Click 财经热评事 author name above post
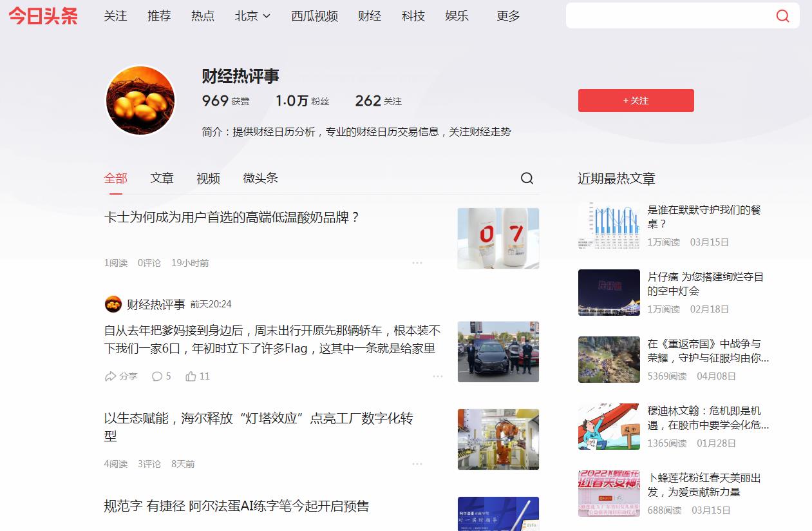This screenshot has width=812, height=531. pos(156,304)
